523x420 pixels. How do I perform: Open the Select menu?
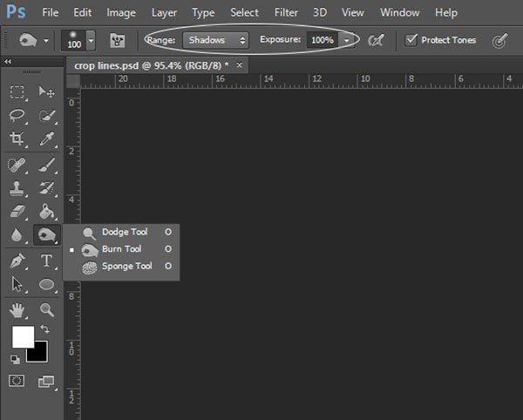(x=244, y=13)
